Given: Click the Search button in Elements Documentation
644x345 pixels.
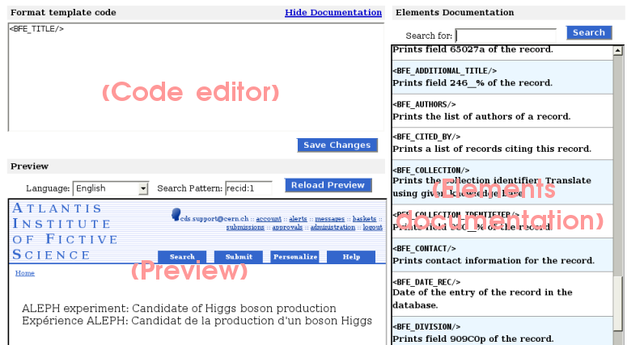Looking at the screenshot, I should click(x=589, y=32).
